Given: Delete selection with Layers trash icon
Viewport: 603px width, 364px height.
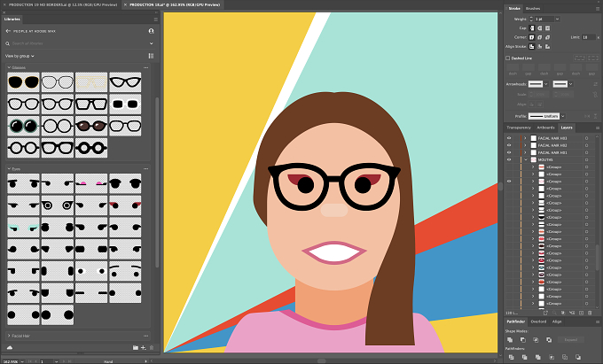Looking at the screenshot, I should pos(590,313).
